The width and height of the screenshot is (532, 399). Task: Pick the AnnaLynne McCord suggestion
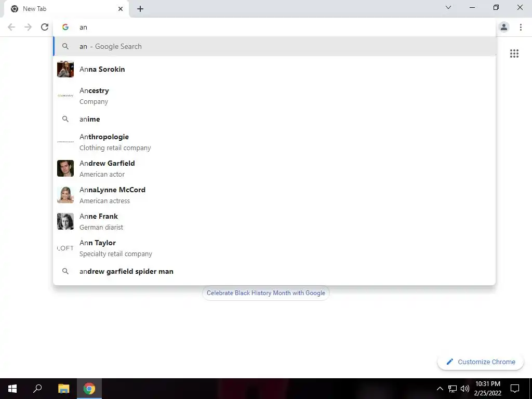click(274, 195)
